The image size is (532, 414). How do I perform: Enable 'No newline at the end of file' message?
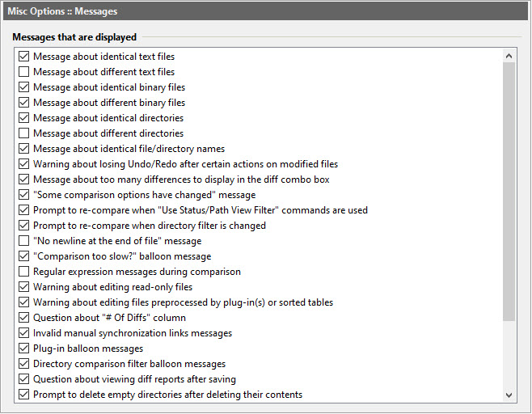[x=24, y=241]
